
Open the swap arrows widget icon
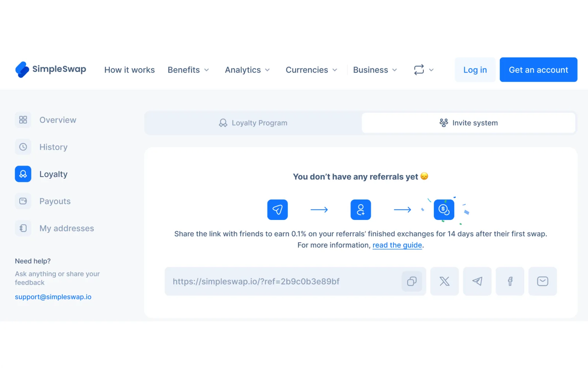pyautogui.click(x=419, y=70)
